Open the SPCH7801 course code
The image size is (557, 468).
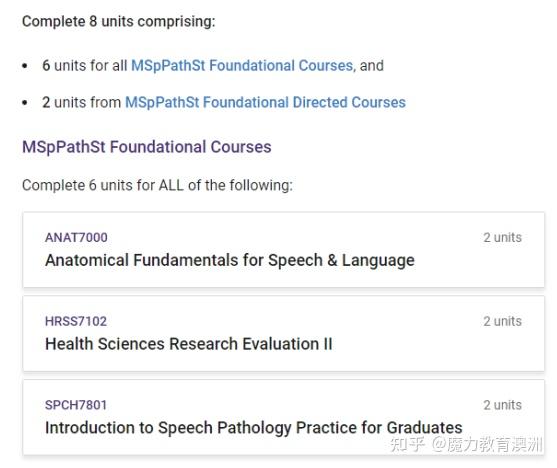click(76, 405)
